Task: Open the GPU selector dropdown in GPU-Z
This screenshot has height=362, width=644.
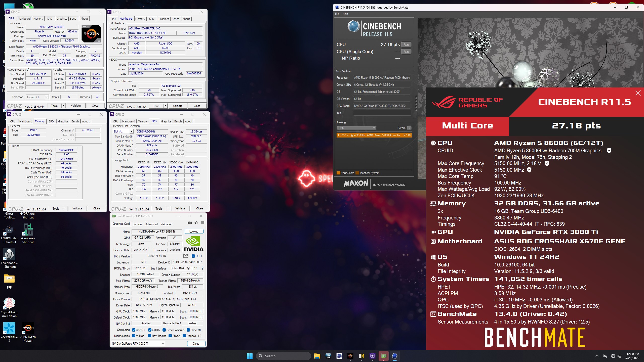Action: (x=138, y=344)
